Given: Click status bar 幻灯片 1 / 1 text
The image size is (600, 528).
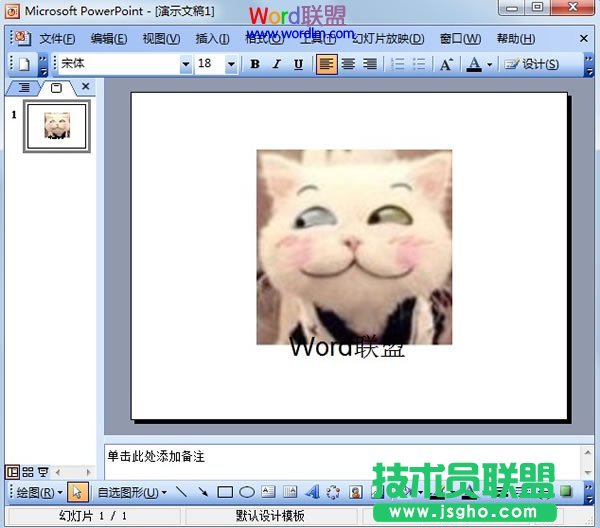Looking at the screenshot, I should pyautogui.click(x=93, y=516).
